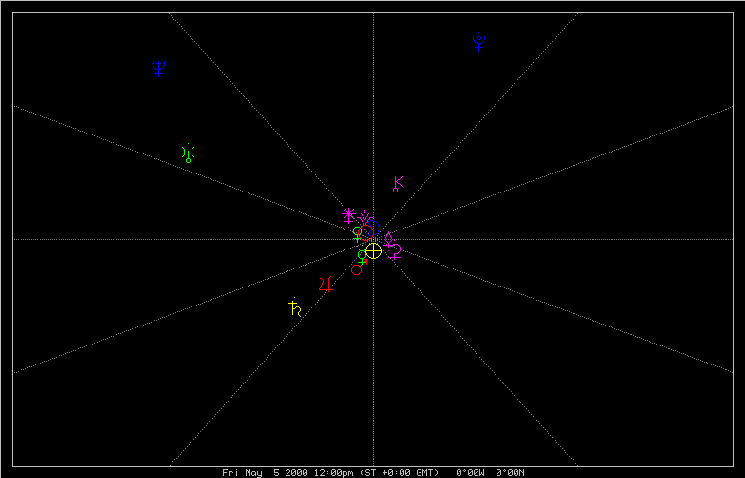This screenshot has height=478, width=745.
Task: Select the green glyph beside the yellow Earth symbol
Action: pyautogui.click(x=362, y=257)
